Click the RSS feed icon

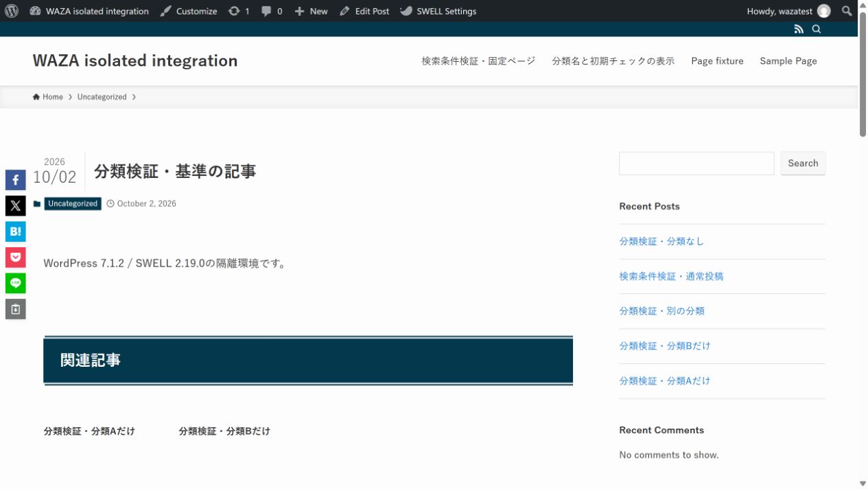tap(799, 29)
